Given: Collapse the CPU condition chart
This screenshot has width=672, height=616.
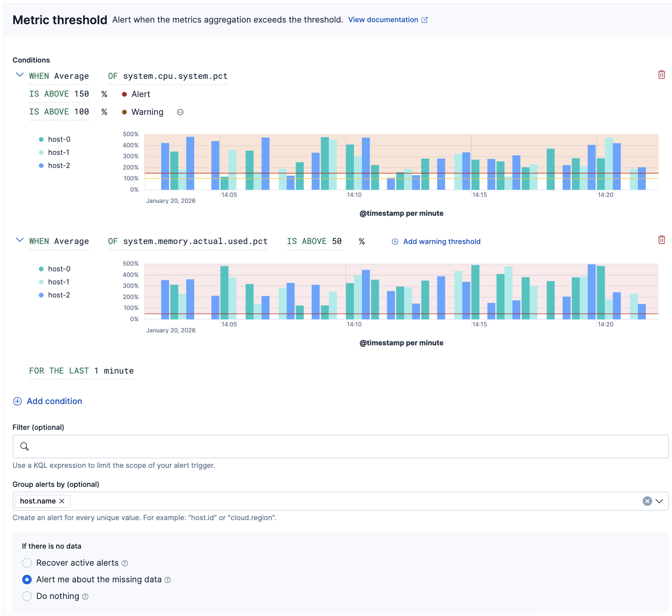Looking at the screenshot, I should pos(19,75).
